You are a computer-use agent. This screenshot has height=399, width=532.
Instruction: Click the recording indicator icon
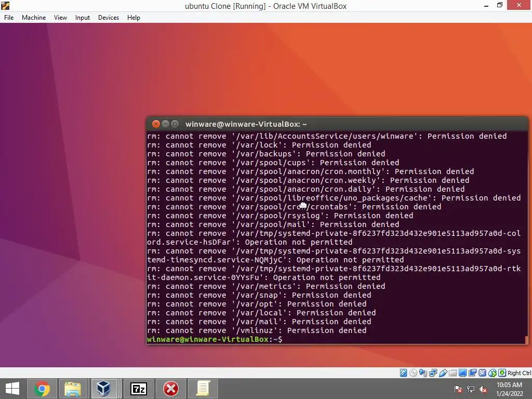click(472, 373)
